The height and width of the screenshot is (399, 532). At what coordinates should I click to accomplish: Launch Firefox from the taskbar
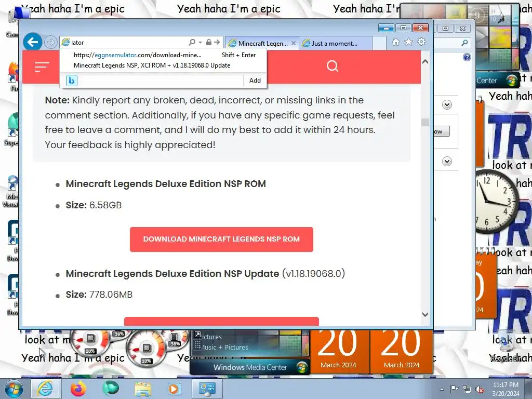[x=78, y=389]
